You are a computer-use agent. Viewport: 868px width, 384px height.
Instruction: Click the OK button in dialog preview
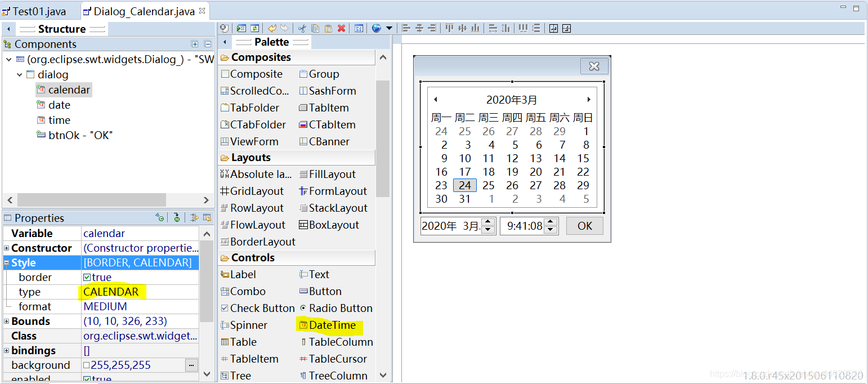(x=585, y=226)
